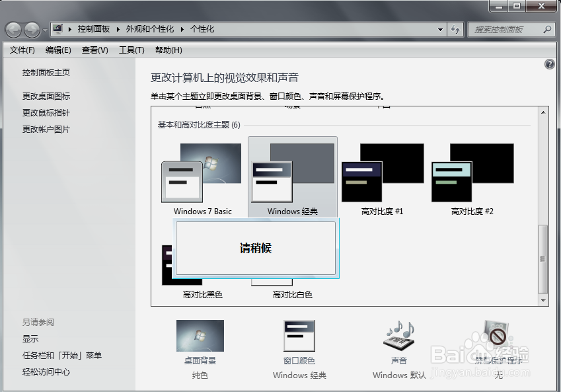
Task: Open the address bar history dropdown
Action: [441, 30]
